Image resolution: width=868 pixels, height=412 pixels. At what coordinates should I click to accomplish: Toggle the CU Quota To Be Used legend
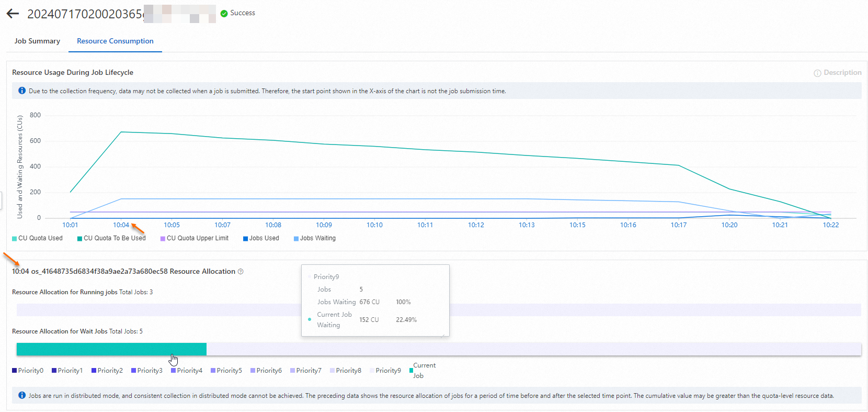(x=111, y=238)
